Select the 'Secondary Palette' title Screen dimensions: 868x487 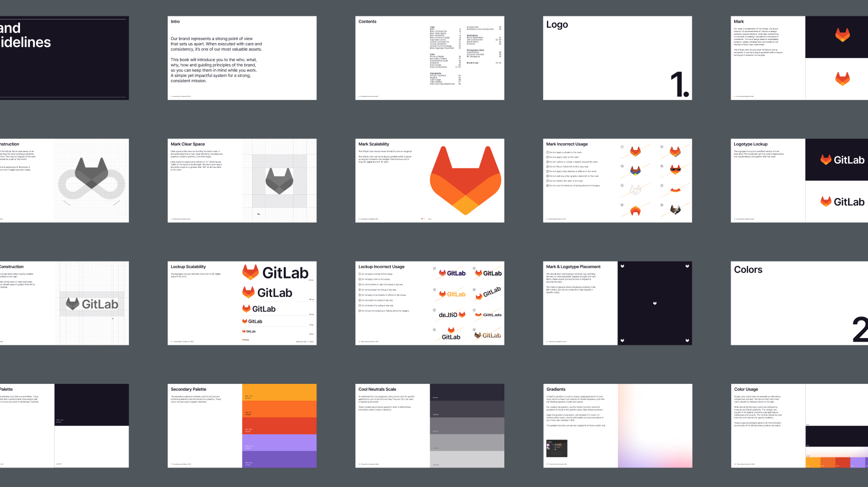coord(188,390)
